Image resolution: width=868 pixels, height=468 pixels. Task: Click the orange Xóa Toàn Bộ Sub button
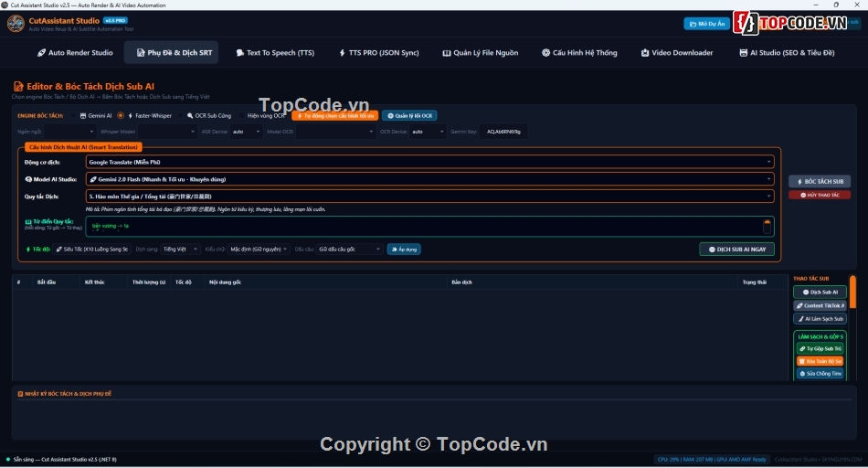pyautogui.click(x=820, y=361)
